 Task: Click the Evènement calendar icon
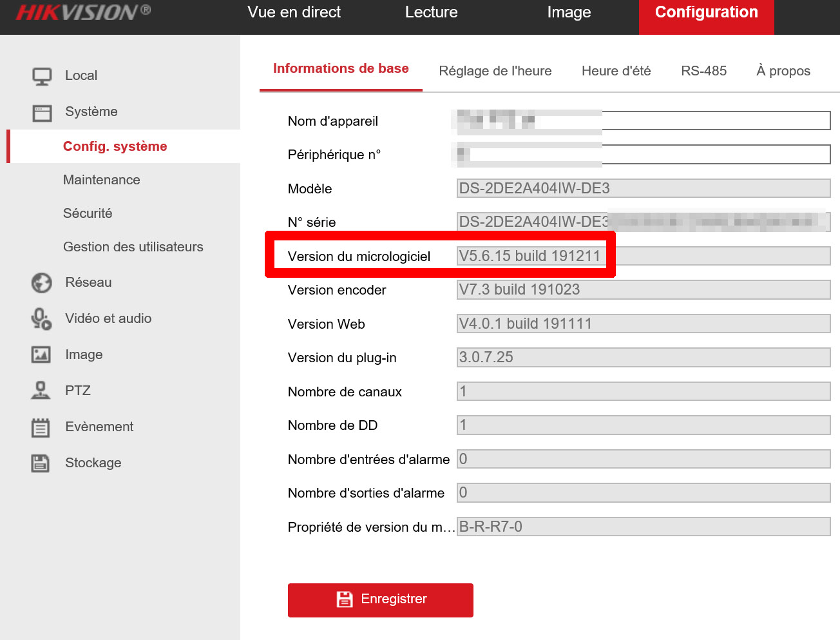[41, 427]
